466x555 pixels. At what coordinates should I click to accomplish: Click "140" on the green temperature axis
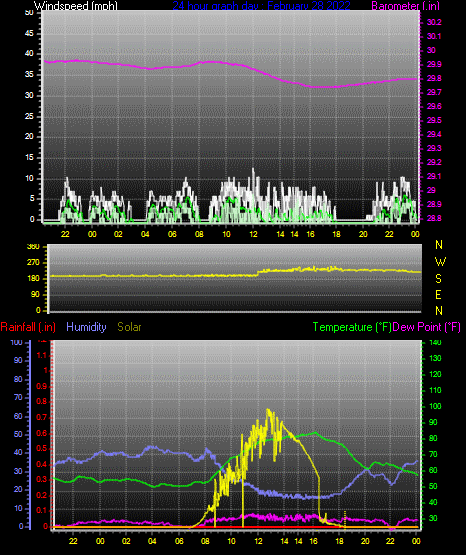pos(435,342)
